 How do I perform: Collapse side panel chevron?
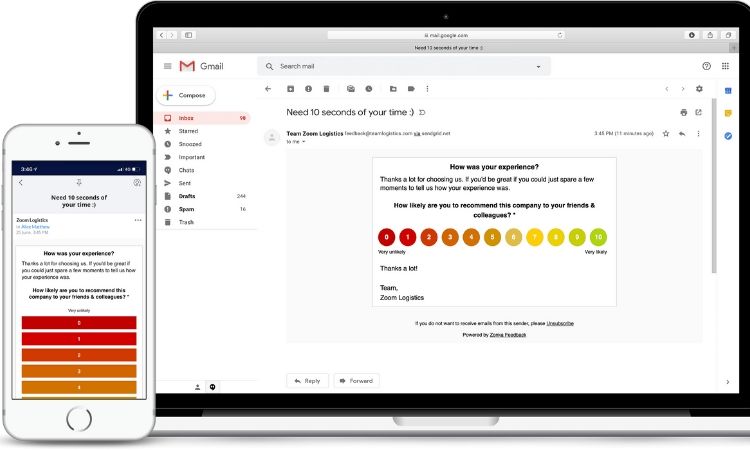(728, 382)
